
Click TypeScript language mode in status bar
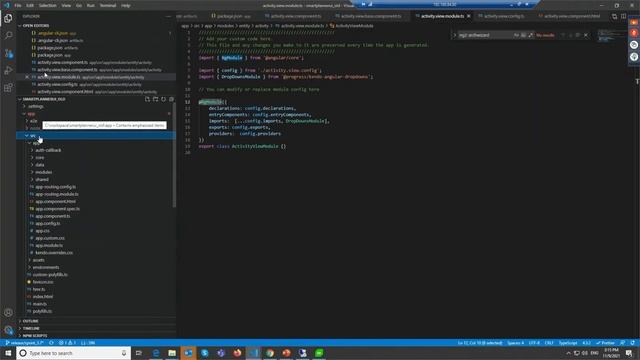[x=568, y=343]
